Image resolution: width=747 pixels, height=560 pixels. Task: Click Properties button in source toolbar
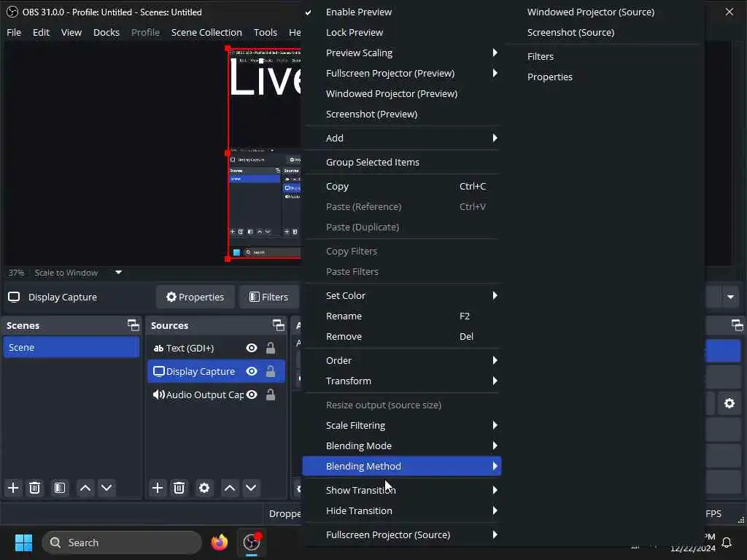[196, 297]
